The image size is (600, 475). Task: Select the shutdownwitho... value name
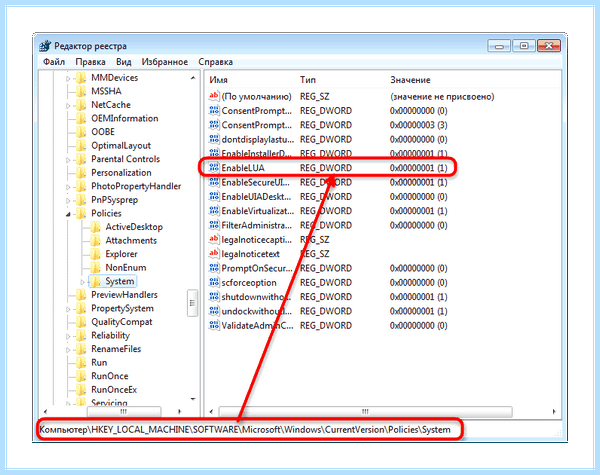(256, 297)
